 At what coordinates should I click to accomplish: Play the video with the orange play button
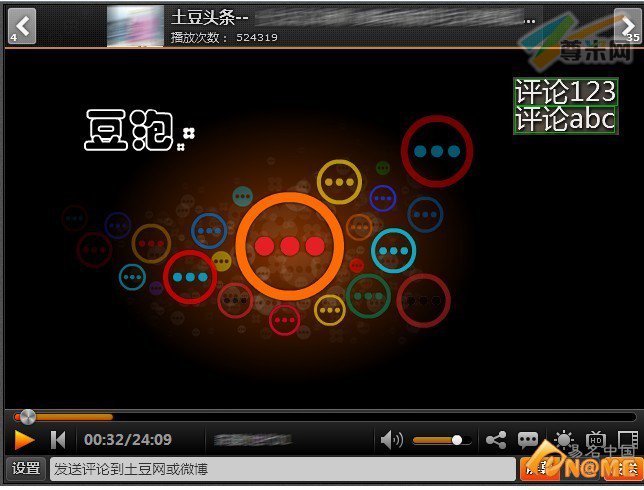(x=24, y=440)
